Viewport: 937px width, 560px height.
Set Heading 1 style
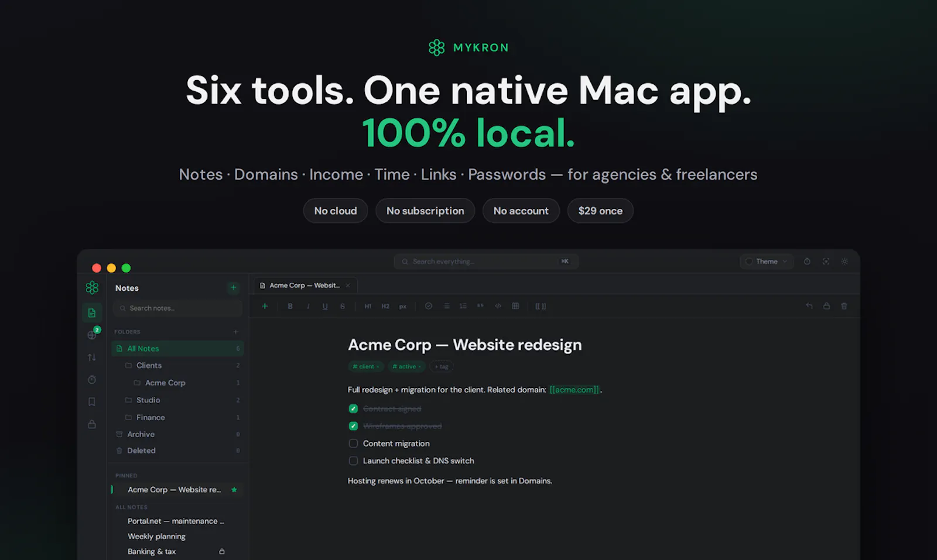(x=368, y=306)
